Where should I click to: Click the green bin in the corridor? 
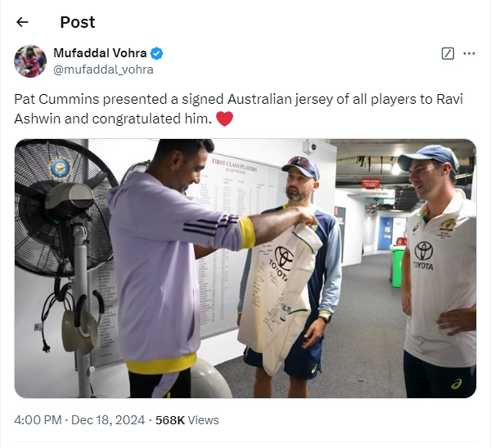click(x=397, y=267)
